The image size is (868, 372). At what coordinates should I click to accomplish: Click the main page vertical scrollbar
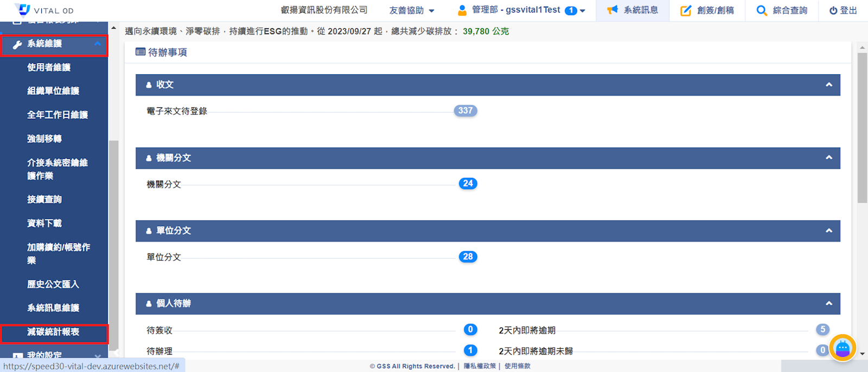pos(862,128)
